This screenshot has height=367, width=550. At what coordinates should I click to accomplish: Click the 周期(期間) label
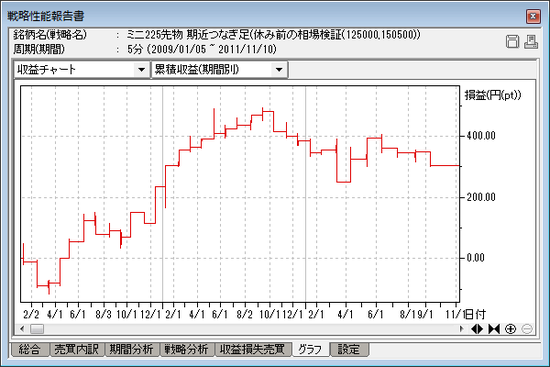pyautogui.click(x=39, y=49)
